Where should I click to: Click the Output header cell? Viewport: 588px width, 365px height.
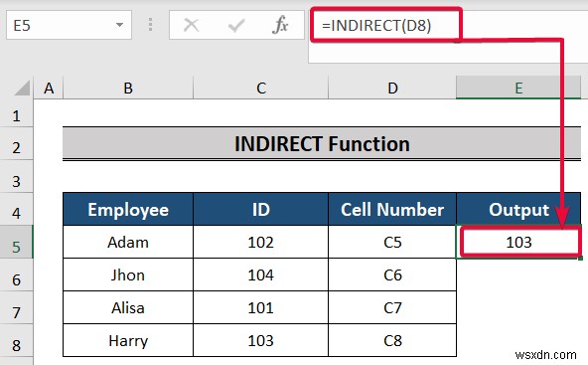point(518,209)
